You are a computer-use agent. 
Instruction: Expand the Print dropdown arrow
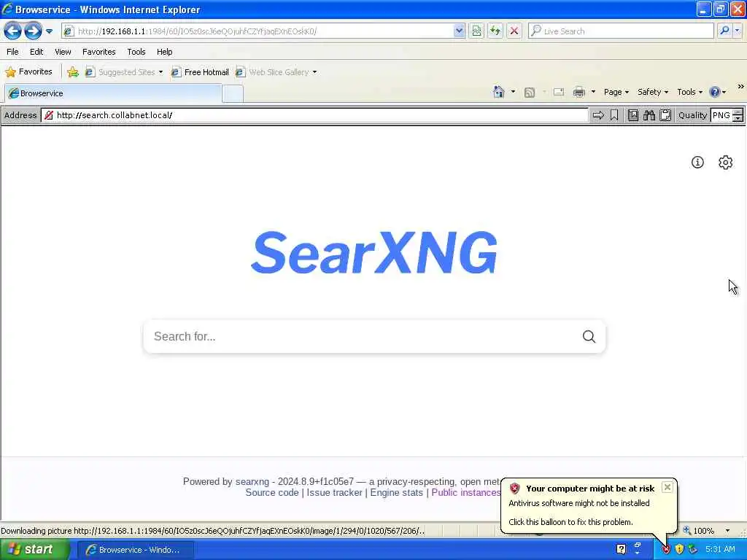593,92
